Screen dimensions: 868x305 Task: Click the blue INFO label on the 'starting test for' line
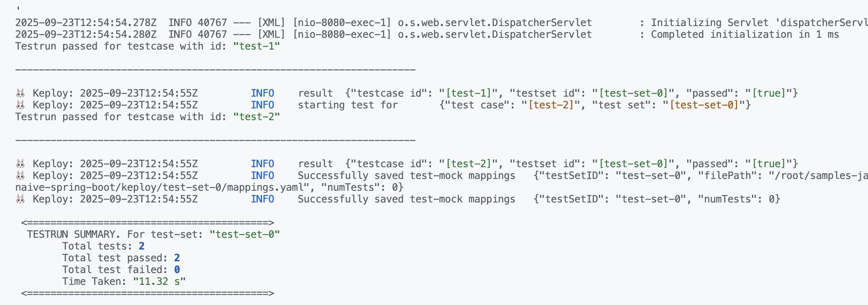click(262, 105)
